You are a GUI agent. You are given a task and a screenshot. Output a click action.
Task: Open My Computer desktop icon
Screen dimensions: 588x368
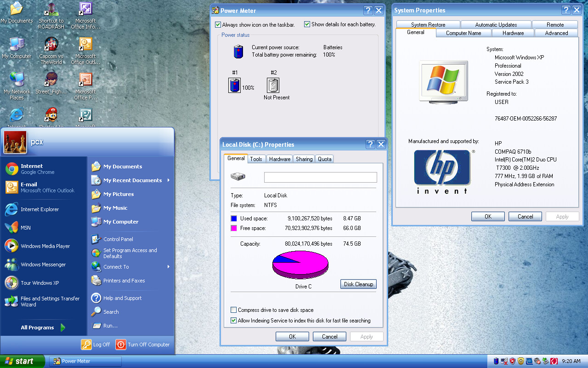17,48
